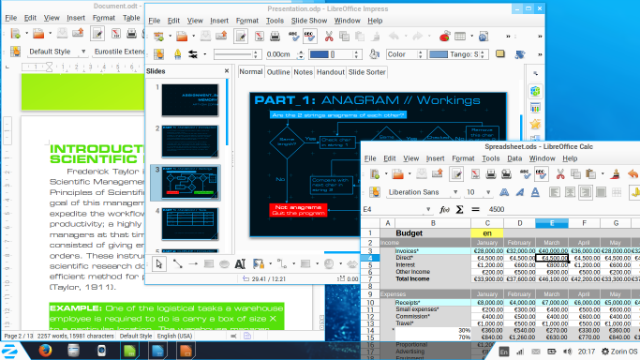This screenshot has height=360, width=640.
Task: Open the Function Wizard in Calc formula bar
Action: pos(444,209)
